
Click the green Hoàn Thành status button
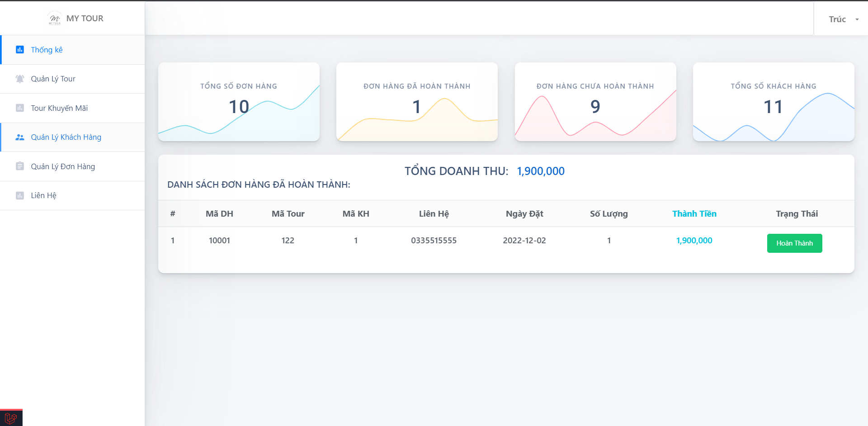coord(794,243)
